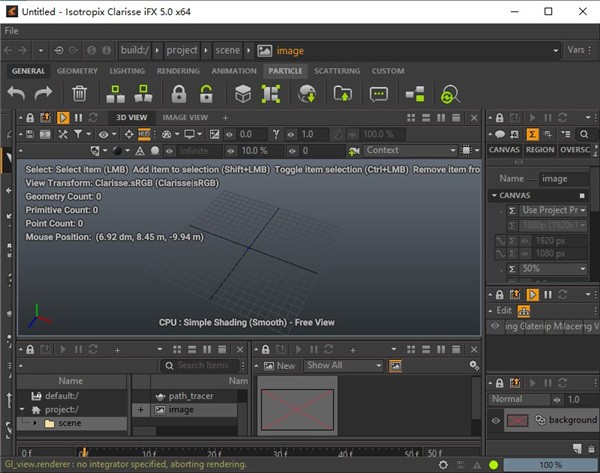600x473 pixels.
Task: Click the background layer color swatch
Action: (517, 420)
